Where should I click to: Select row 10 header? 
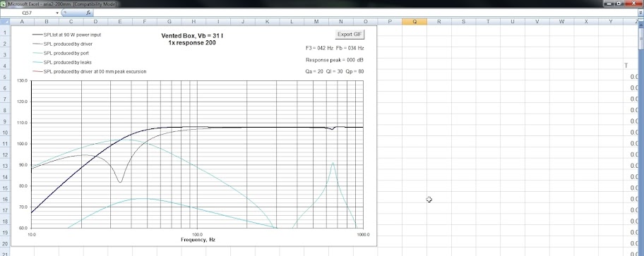[x=4, y=133]
